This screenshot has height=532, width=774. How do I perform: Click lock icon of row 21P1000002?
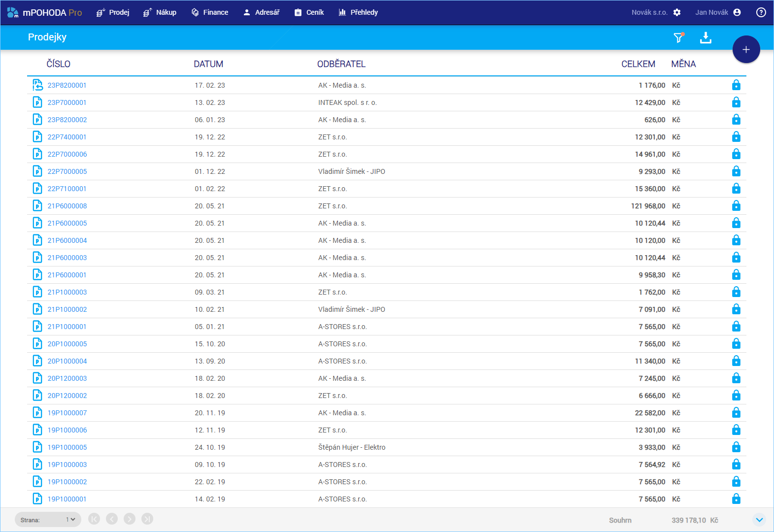(736, 309)
